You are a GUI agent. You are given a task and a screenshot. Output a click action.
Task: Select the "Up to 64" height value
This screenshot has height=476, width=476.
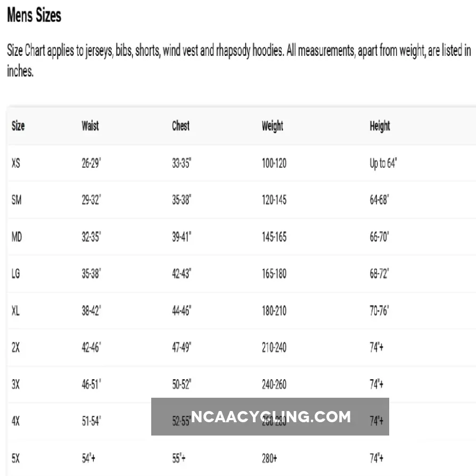point(383,163)
